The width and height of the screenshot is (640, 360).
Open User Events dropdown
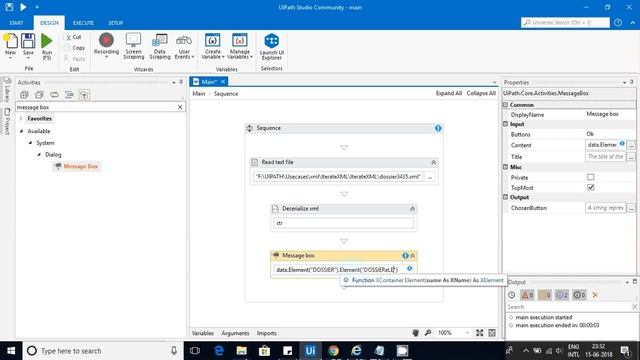[184, 46]
